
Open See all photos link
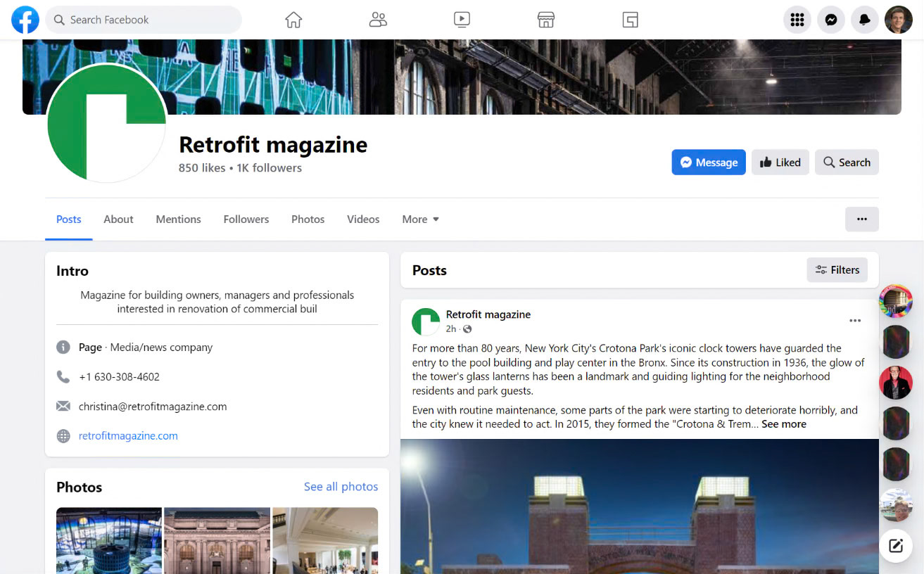[x=341, y=487]
